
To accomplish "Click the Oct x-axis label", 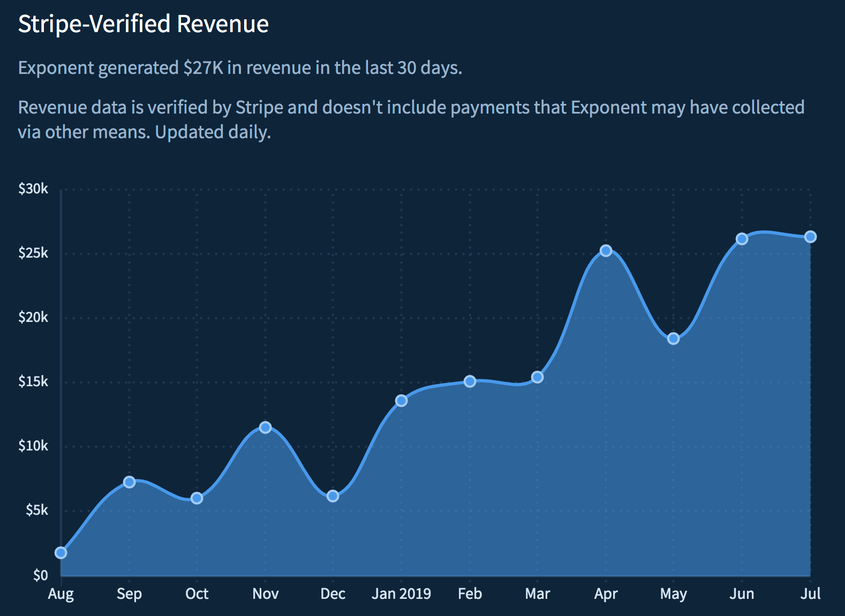I will click(x=197, y=594).
